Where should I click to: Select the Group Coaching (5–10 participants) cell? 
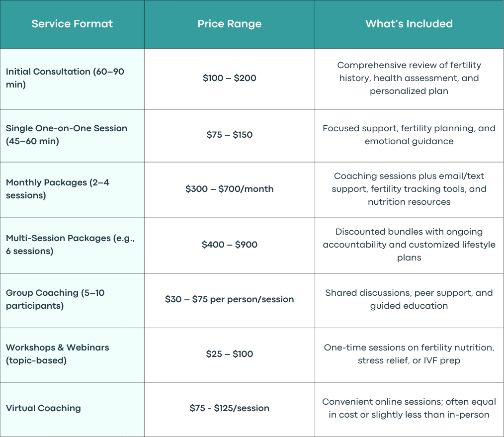pos(72,301)
